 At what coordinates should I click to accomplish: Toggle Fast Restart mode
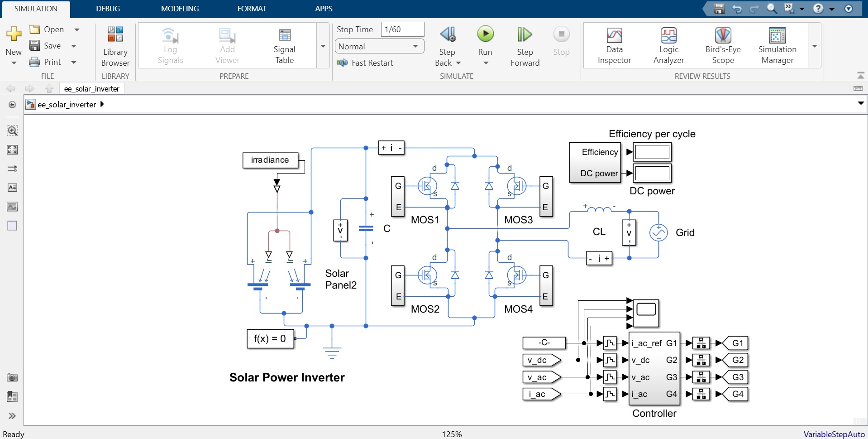coord(365,63)
